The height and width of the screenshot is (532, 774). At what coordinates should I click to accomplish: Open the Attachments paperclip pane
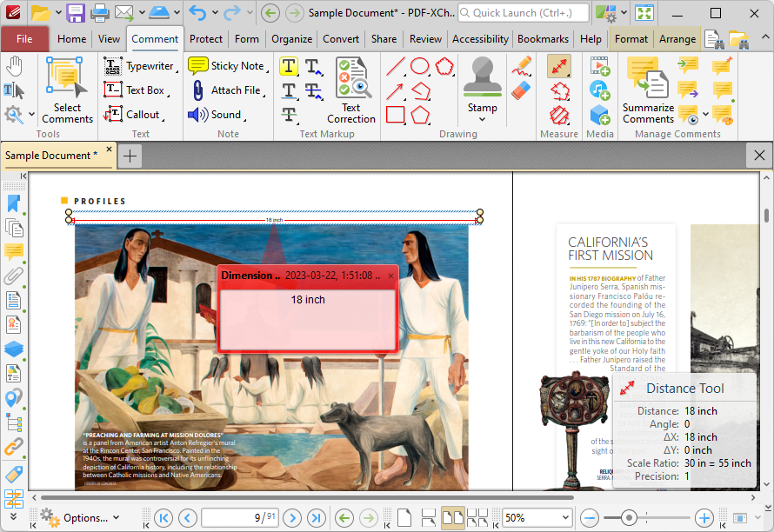coord(14,276)
